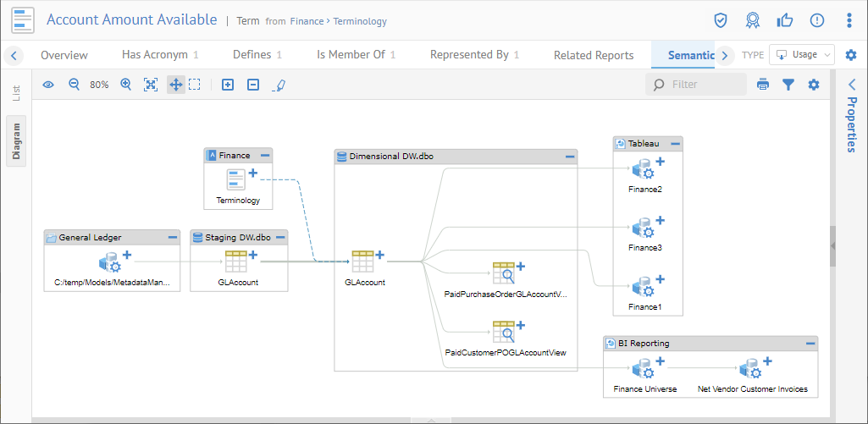Viewport: 868px width, 424px height.
Task: Click the highlight pen tool icon
Action: (x=279, y=85)
